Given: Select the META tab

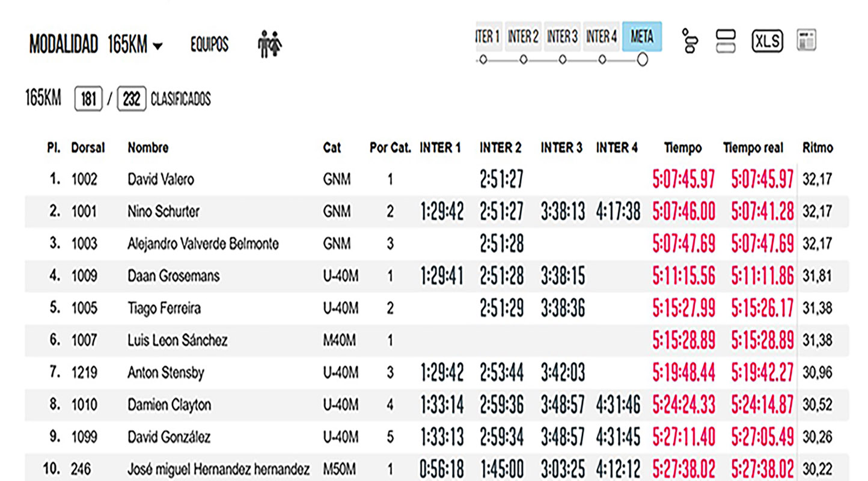Looking at the screenshot, I should tap(641, 37).
